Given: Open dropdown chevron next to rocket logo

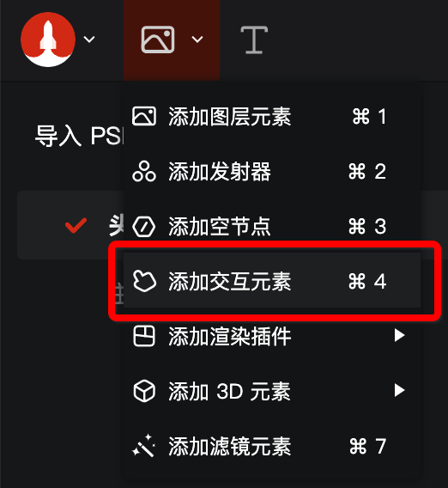Looking at the screenshot, I should (x=89, y=40).
